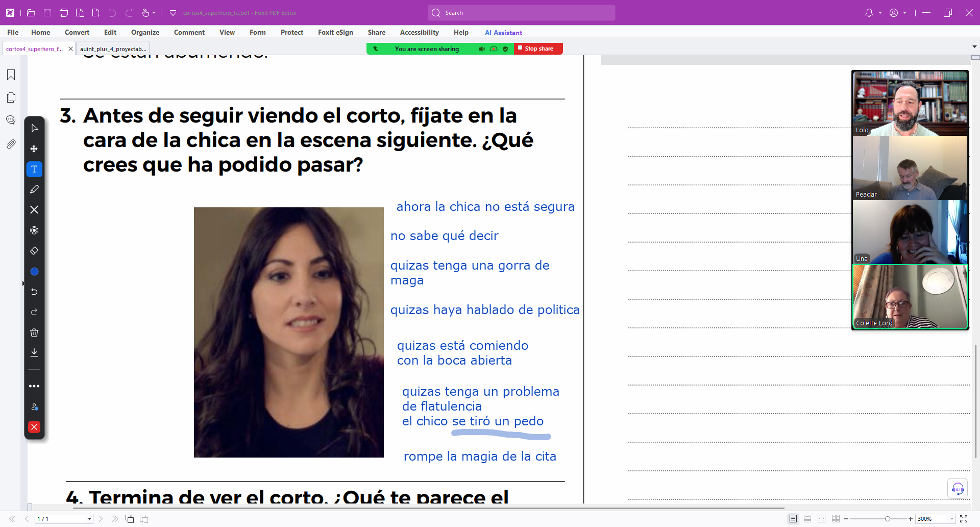Image resolution: width=980 pixels, height=527 pixels.
Task: Open the Pages thumbnail panel icon
Action: pos(11,98)
